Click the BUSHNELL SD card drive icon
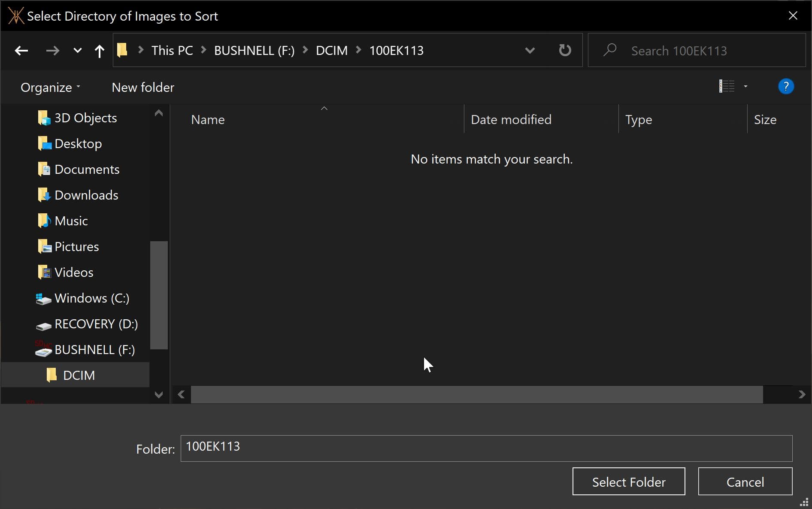The image size is (812, 509). [x=43, y=349]
